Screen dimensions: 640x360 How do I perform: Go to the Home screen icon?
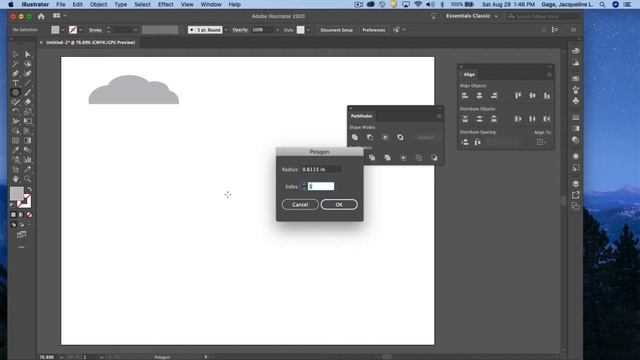41,16
